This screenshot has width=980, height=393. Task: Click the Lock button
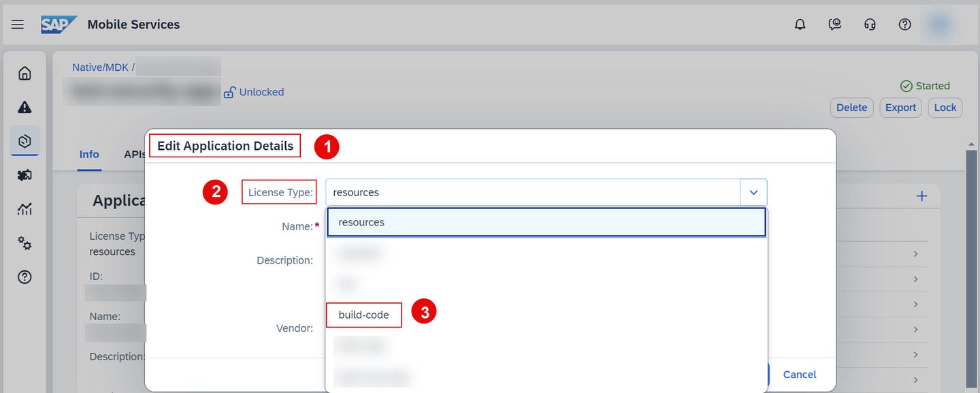[945, 108]
